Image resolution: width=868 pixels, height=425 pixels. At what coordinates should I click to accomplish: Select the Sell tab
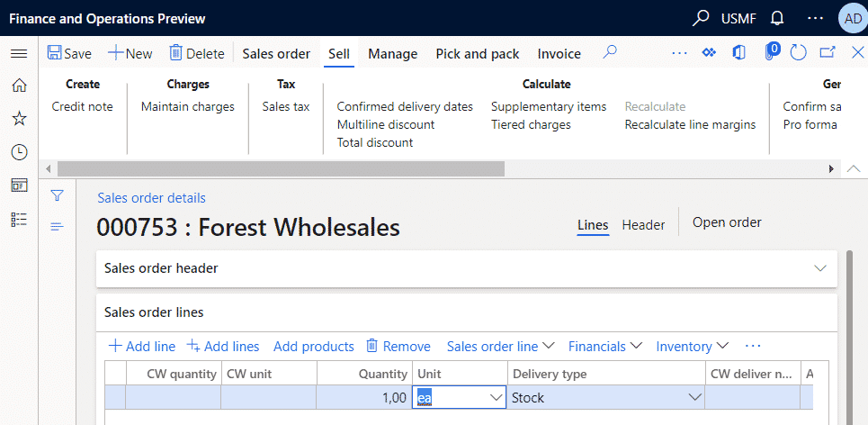[339, 54]
